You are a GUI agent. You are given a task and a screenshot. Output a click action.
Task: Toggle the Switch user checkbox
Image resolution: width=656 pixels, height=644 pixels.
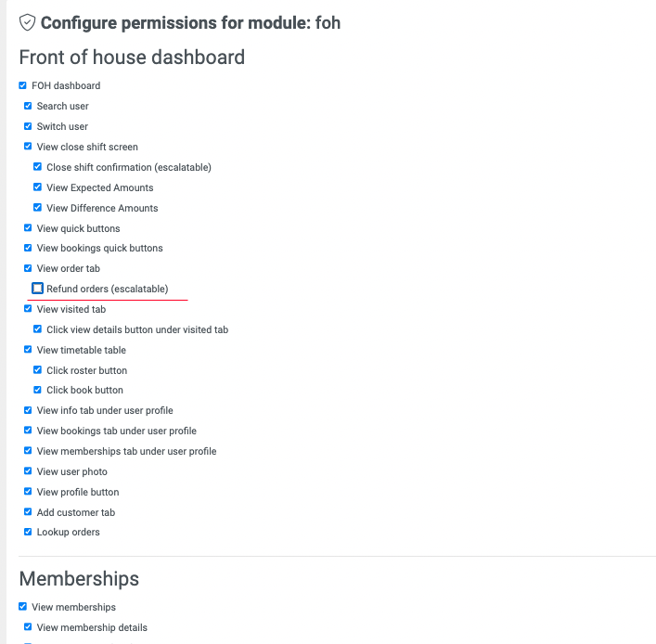pyautogui.click(x=28, y=126)
